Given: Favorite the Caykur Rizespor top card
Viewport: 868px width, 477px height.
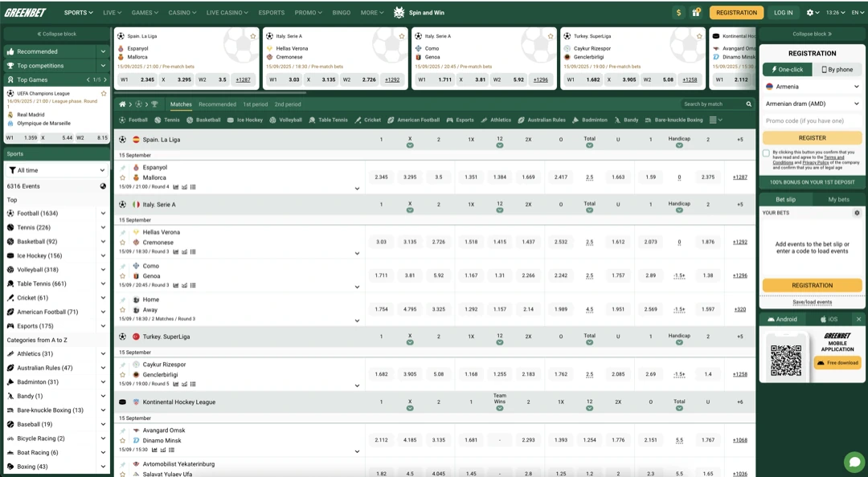Looking at the screenshot, I should click(700, 36).
